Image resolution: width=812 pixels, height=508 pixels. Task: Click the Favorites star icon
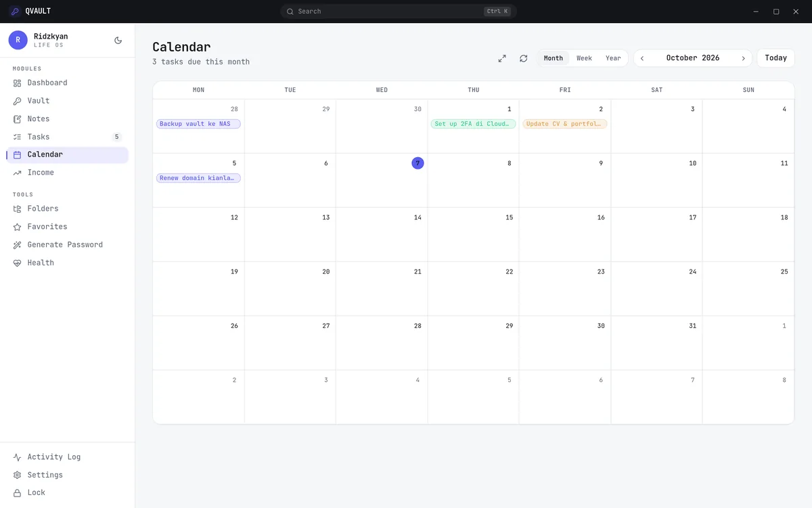click(x=17, y=227)
